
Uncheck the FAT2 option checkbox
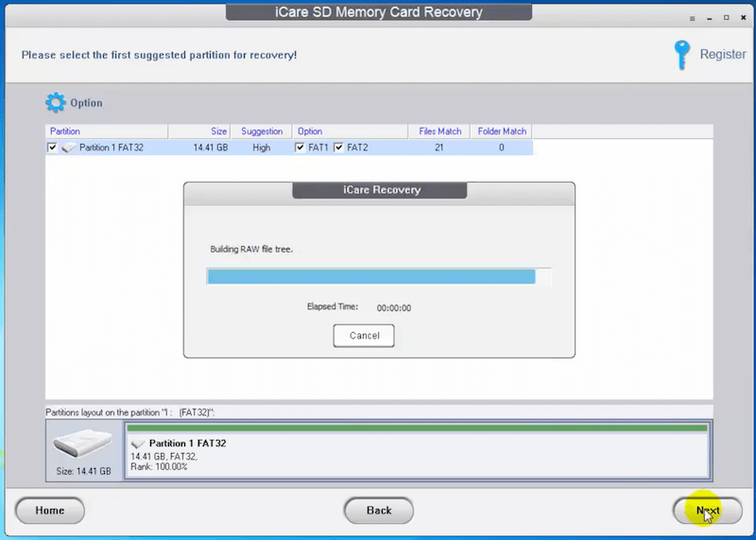tap(338, 148)
